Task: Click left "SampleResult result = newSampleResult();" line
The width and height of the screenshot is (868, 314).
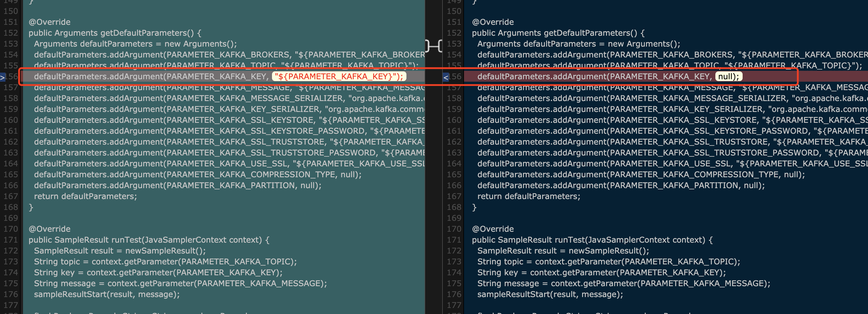Action: pyautogui.click(x=120, y=251)
